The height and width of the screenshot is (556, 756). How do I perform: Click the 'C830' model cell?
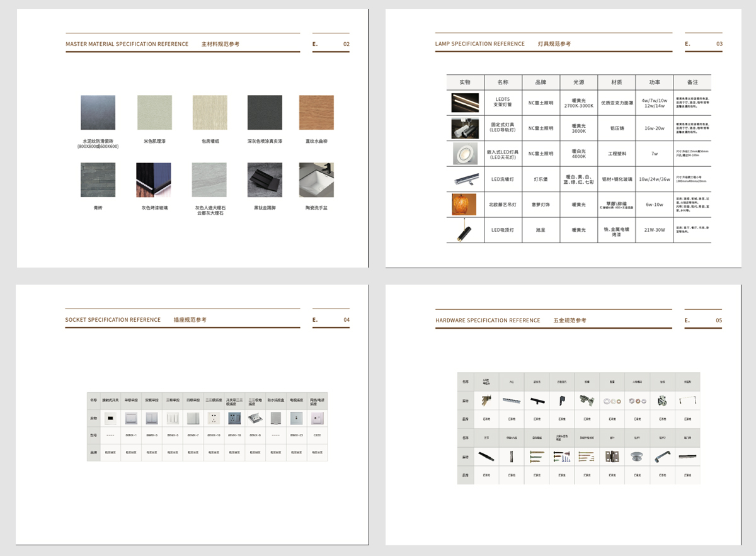pos(317,435)
